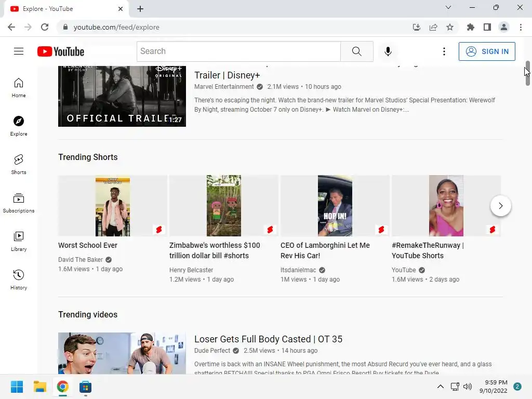532x399 pixels.
Task: Open clock showing 9:59 PM
Action: pos(494,387)
